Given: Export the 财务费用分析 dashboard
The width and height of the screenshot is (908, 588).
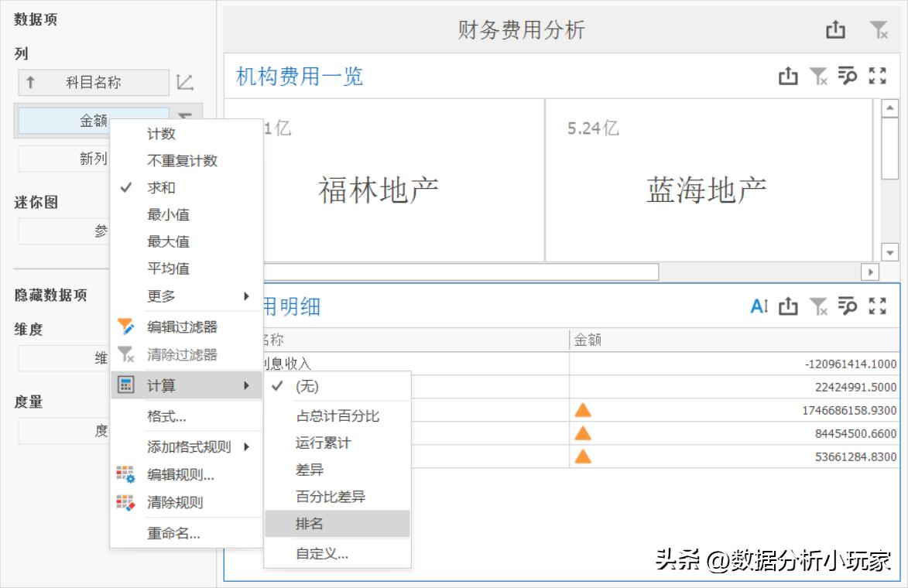Looking at the screenshot, I should 835,29.
